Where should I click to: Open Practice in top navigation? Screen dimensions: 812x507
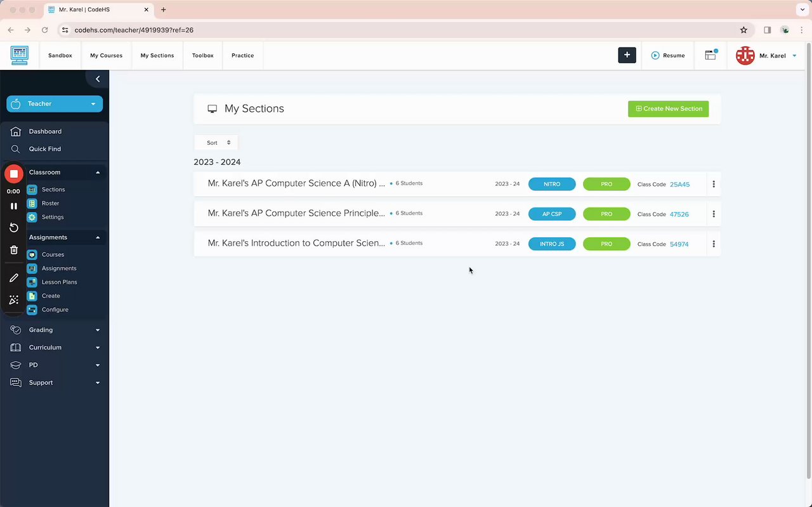pos(242,56)
